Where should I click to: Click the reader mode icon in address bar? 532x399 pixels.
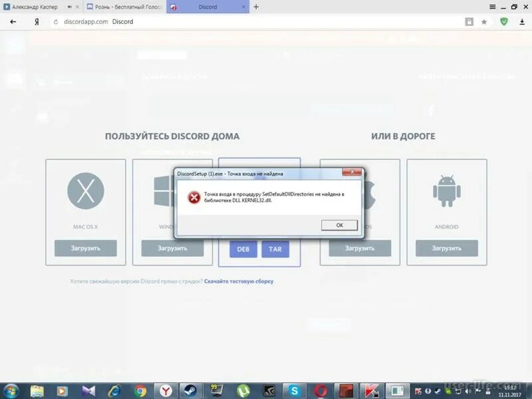[469, 22]
